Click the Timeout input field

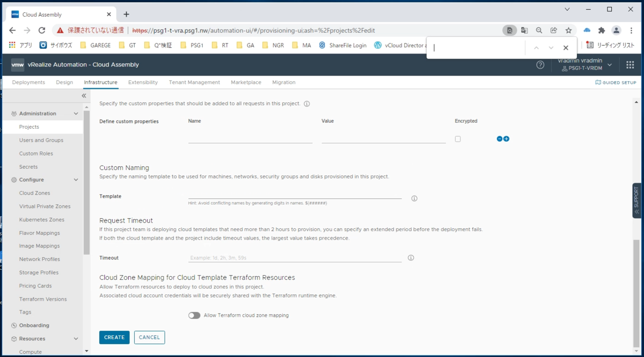click(295, 258)
